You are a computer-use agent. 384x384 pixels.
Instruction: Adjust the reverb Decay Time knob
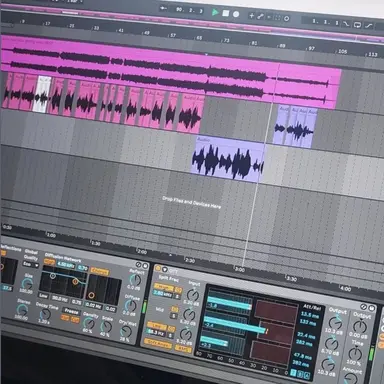tap(44, 314)
